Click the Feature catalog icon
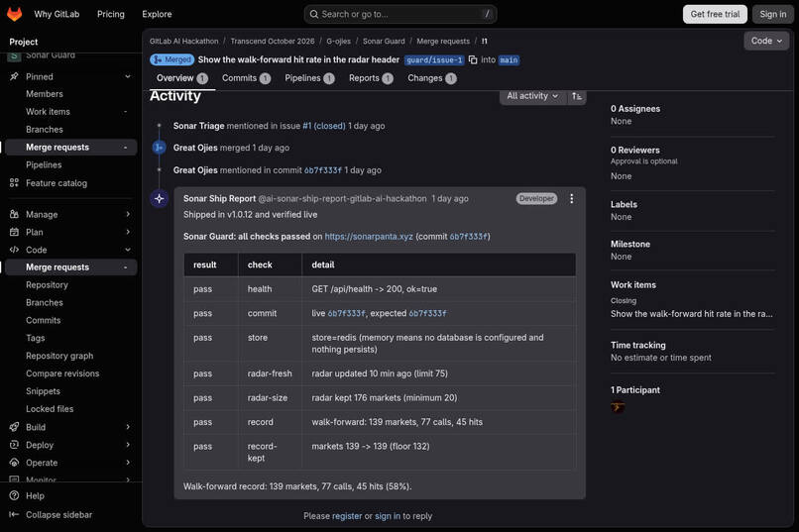 pyautogui.click(x=14, y=182)
